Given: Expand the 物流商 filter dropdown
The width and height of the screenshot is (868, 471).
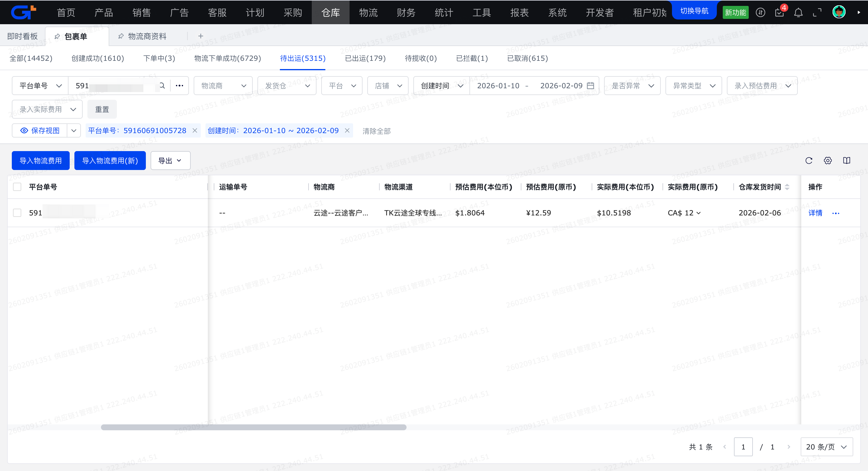Looking at the screenshot, I should (x=223, y=86).
